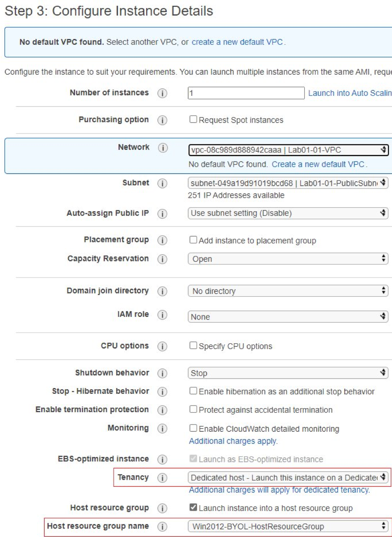Click Launch into Auto Scaling link
392x537 pixels.
(x=350, y=93)
